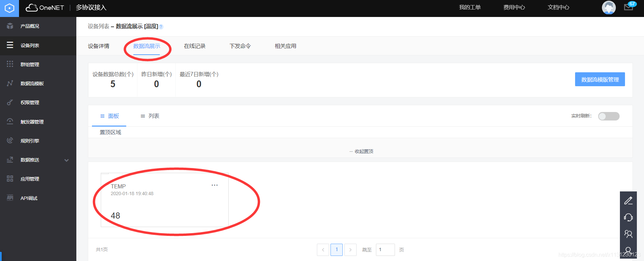Click the 数据流模板 icon in sidebar
The height and width of the screenshot is (261, 644).
(x=10, y=83)
